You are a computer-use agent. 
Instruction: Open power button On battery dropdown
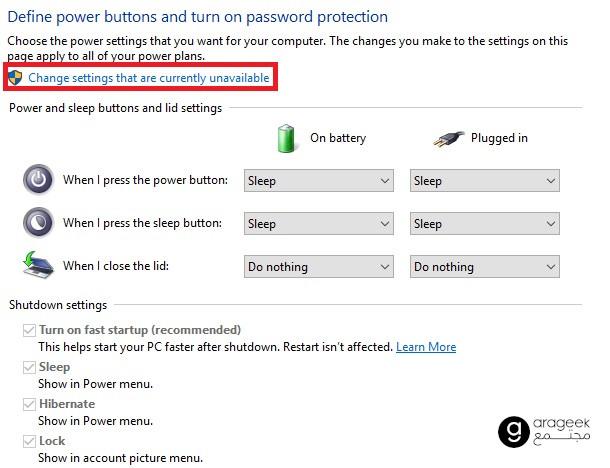point(319,181)
